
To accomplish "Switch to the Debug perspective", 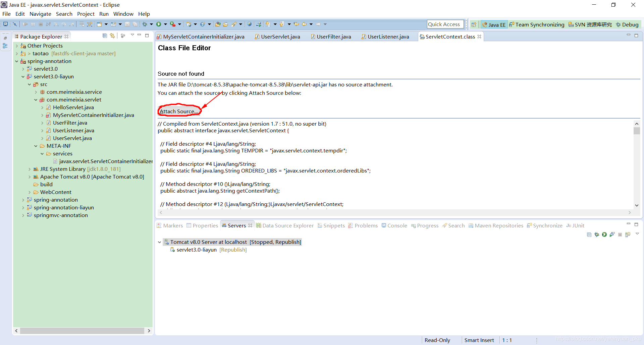I will (627, 24).
